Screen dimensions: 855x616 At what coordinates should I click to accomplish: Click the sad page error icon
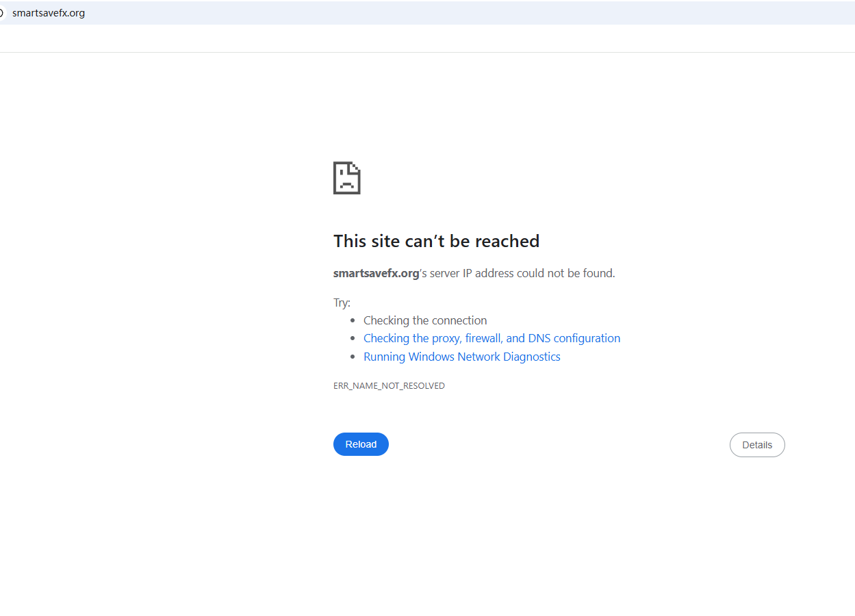347,178
